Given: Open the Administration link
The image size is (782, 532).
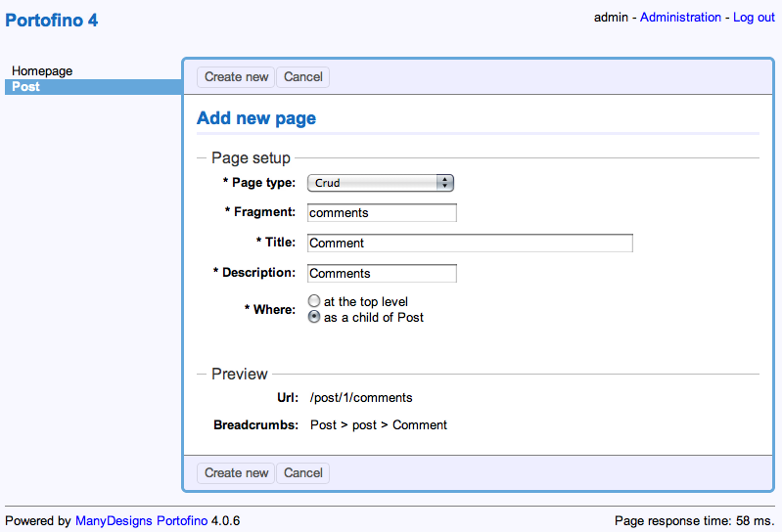Looking at the screenshot, I should pyautogui.click(x=680, y=18).
